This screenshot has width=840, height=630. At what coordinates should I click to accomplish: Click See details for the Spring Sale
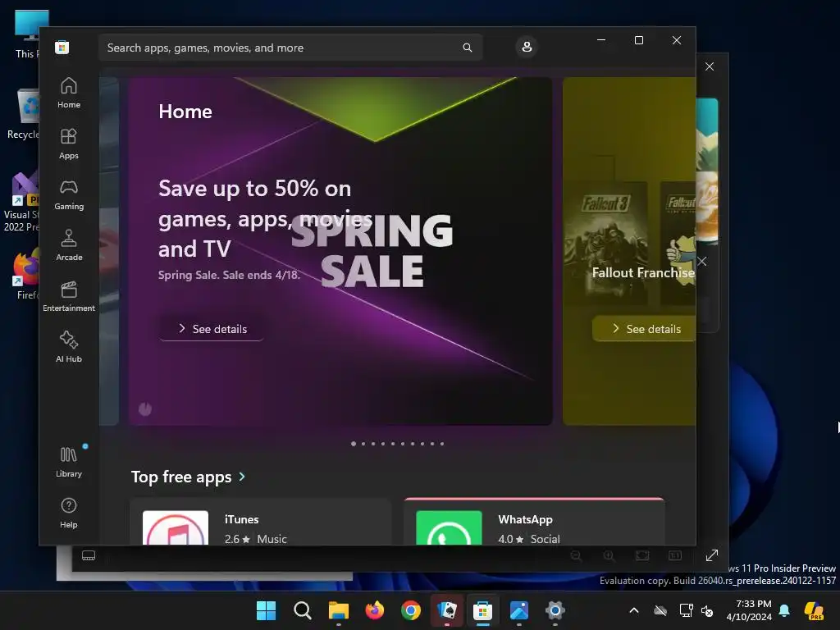pyautogui.click(x=212, y=328)
